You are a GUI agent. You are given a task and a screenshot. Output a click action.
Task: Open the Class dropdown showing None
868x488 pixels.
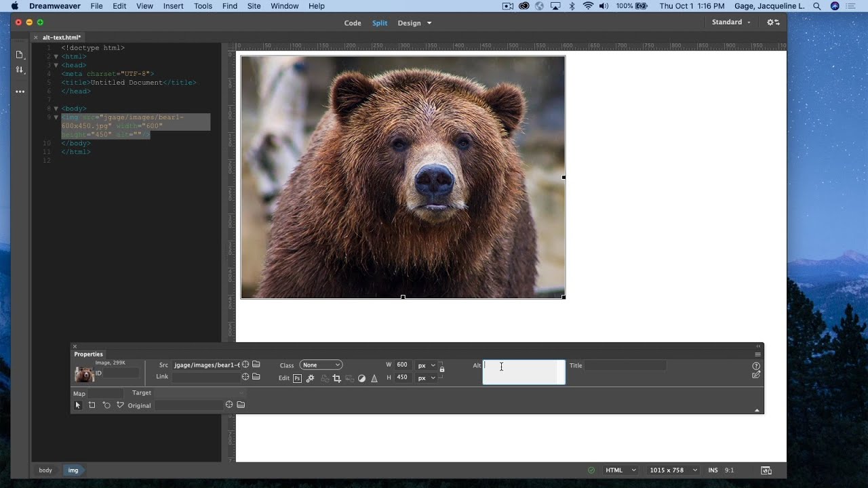[x=321, y=365]
